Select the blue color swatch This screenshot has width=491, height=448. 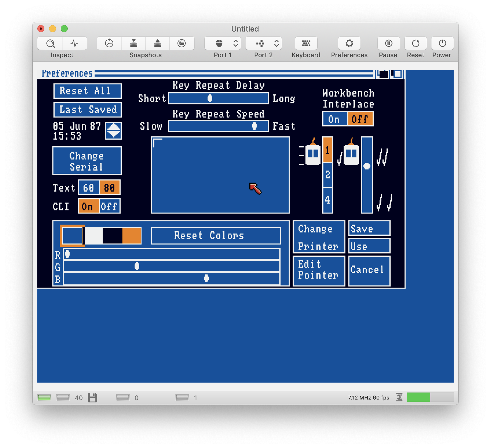pyautogui.click(x=72, y=236)
